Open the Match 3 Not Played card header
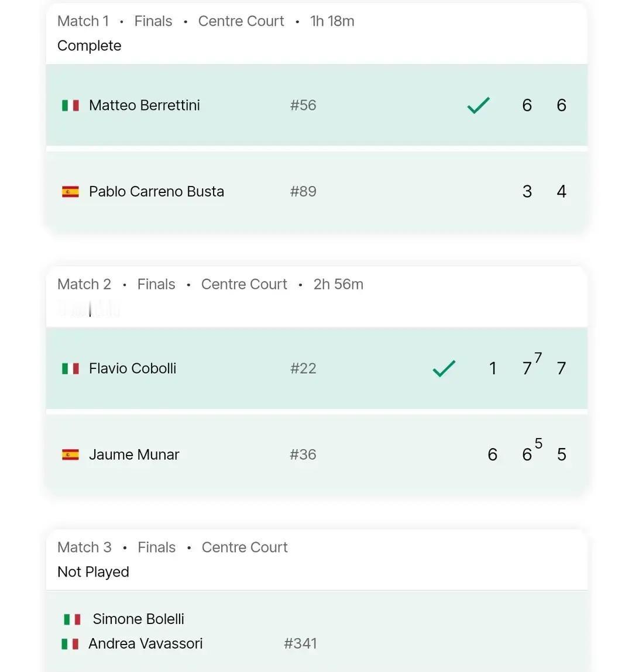This screenshot has width=632, height=672. click(x=317, y=560)
